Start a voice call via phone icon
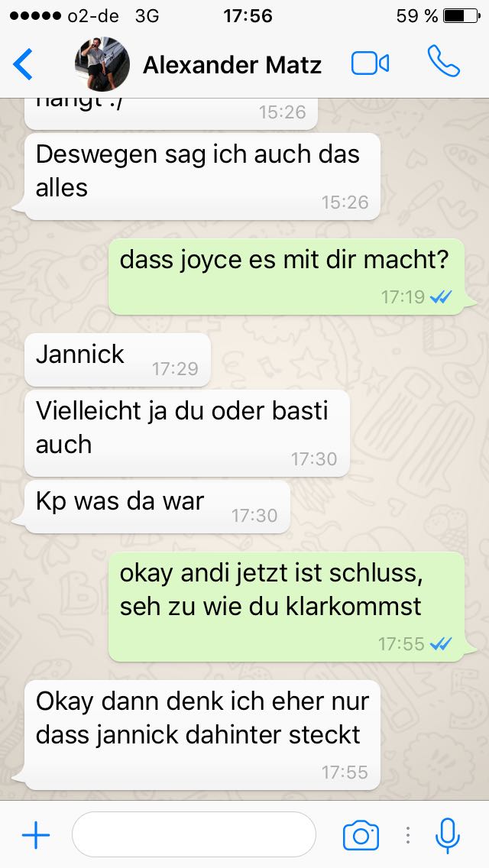 [444, 61]
